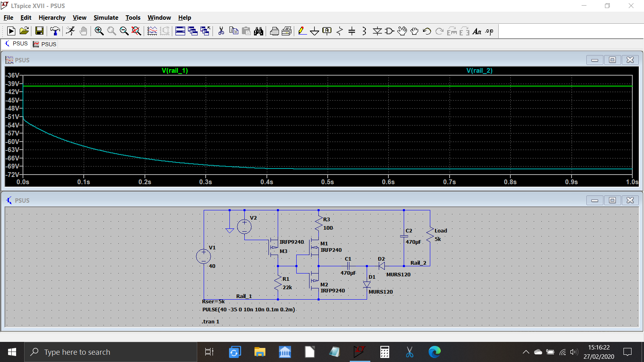Click the Pan magnifier toolbar icon
The width and height of the screenshot is (644, 362).
pos(111,31)
